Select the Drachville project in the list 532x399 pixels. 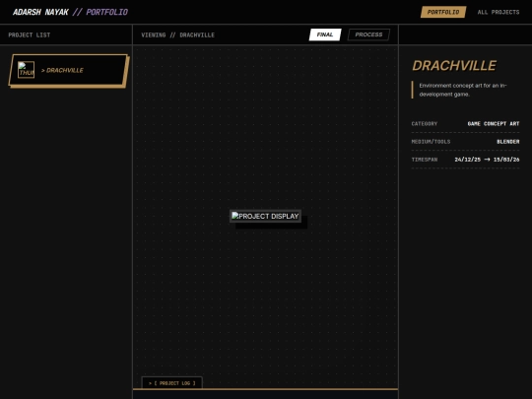point(68,70)
